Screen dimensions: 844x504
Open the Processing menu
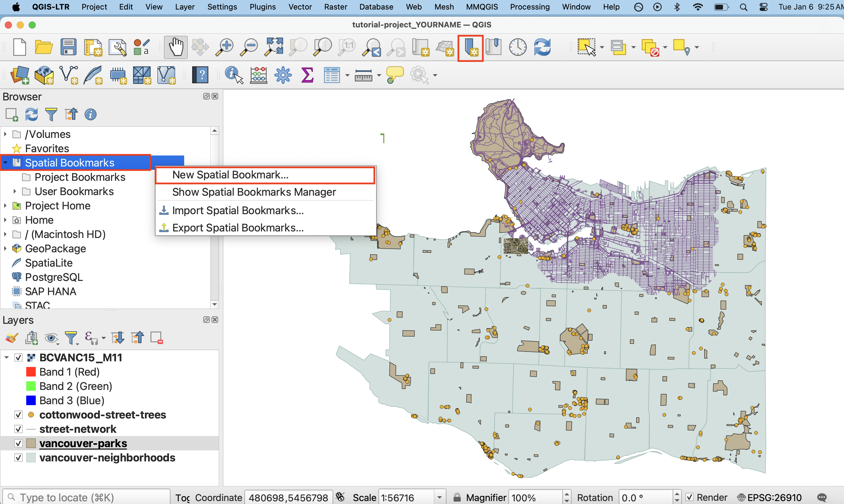[x=529, y=7]
